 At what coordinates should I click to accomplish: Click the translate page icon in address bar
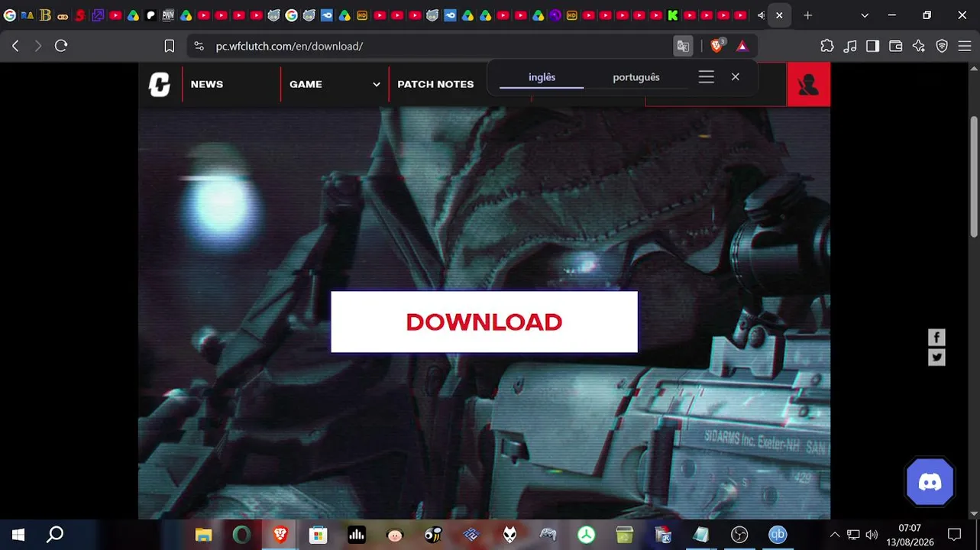[683, 46]
